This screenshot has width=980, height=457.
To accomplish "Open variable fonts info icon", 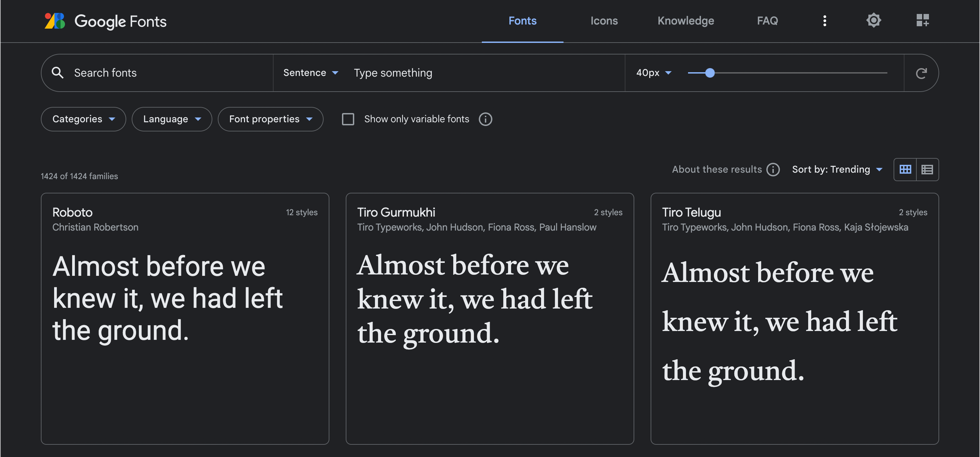I will click(x=485, y=119).
